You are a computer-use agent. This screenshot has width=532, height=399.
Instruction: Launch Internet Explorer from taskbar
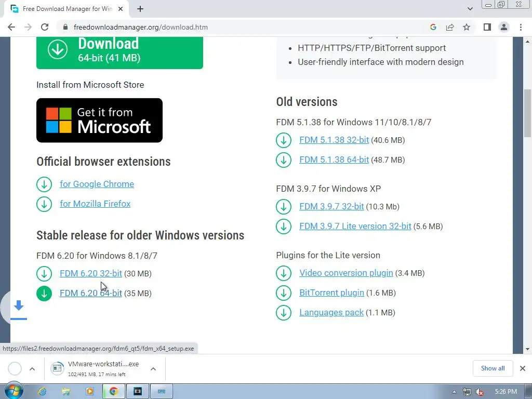tap(42, 392)
